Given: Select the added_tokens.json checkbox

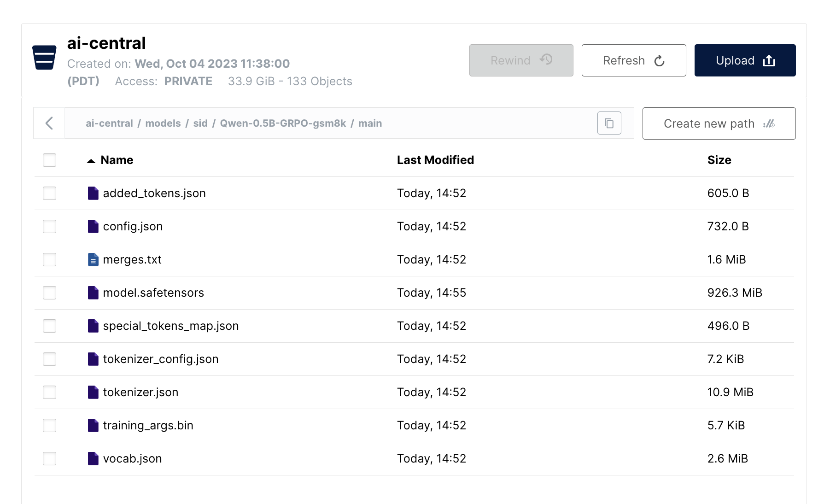Looking at the screenshot, I should [49, 193].
